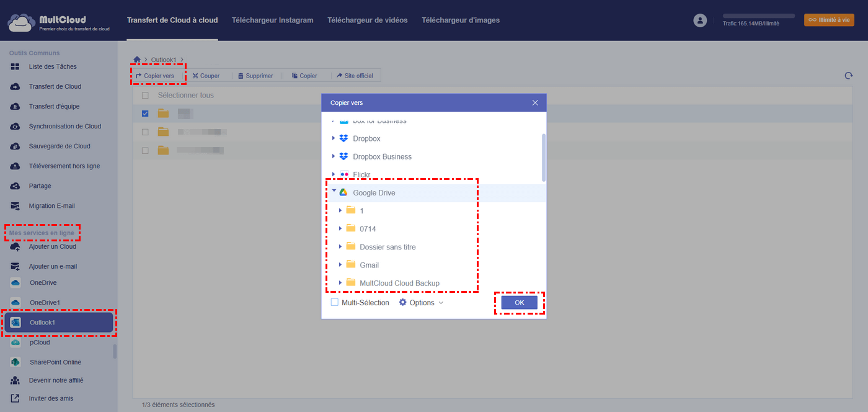
Task: Click the Outlook1 breadcrumb
Action: 164,60
